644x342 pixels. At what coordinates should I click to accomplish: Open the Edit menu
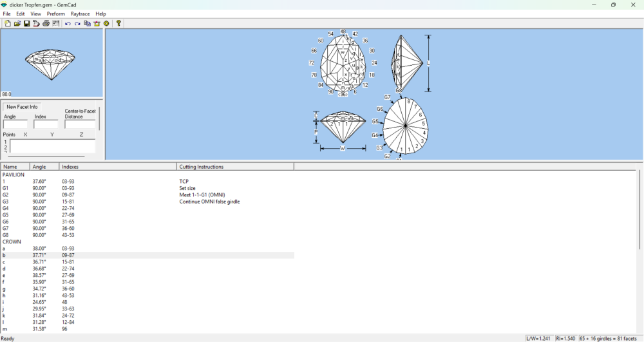pyautogui.click(x=21, y=14)
